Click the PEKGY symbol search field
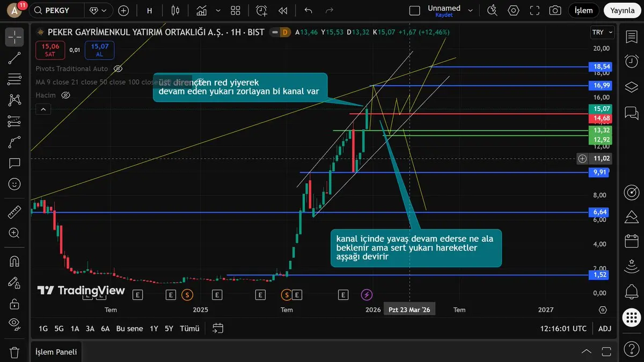 pos(56,10)
